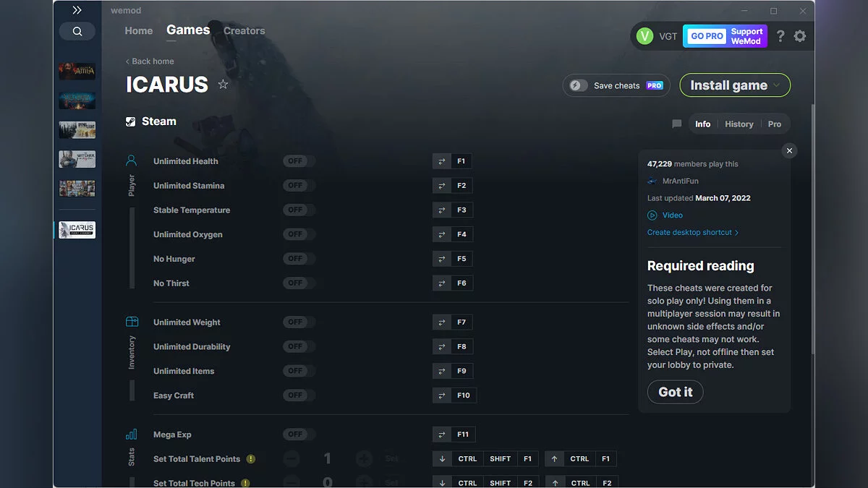Toggle the Save cheats switch
The width and height of the screenshot is (868, 488).
click(x=576, y=85)
